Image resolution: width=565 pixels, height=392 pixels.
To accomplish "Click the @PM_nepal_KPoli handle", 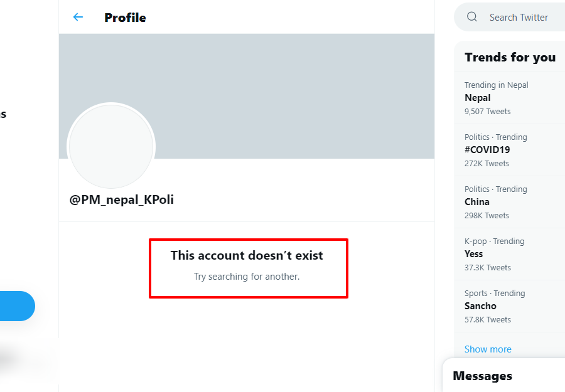I will click(x=122, y=200).
